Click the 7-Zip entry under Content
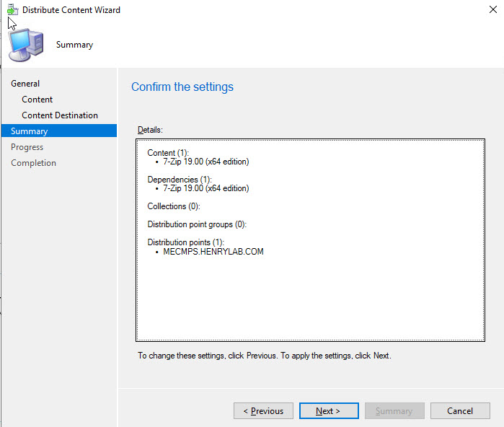 [x=205, y=162]
